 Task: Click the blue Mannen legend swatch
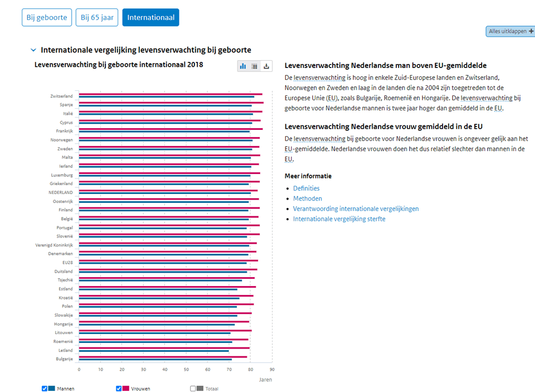tap(52, 388)
